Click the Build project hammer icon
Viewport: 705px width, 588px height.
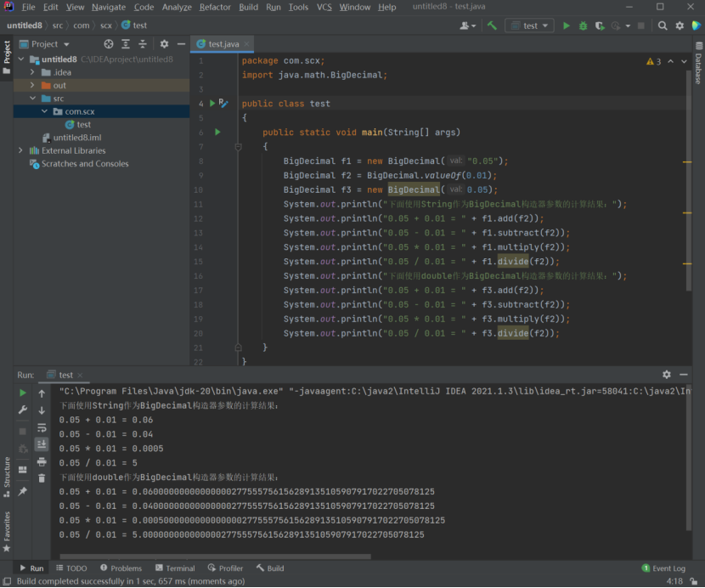tap(492, 25)
